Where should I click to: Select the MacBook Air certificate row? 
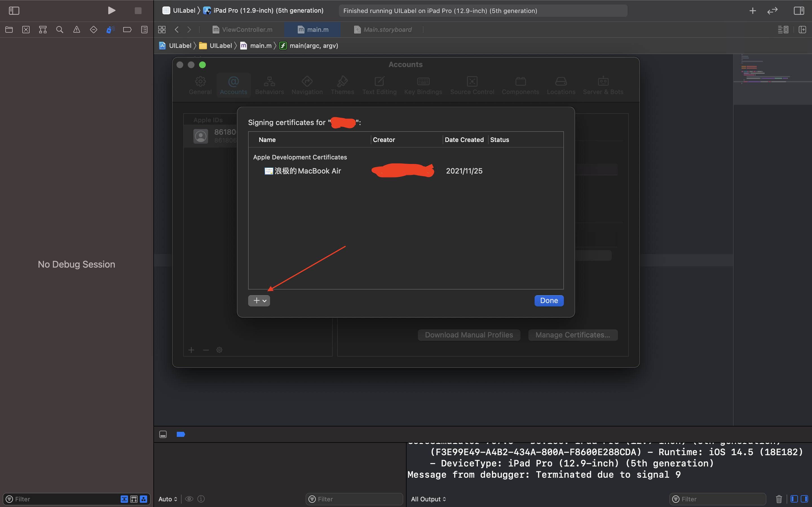click(307, 171)
